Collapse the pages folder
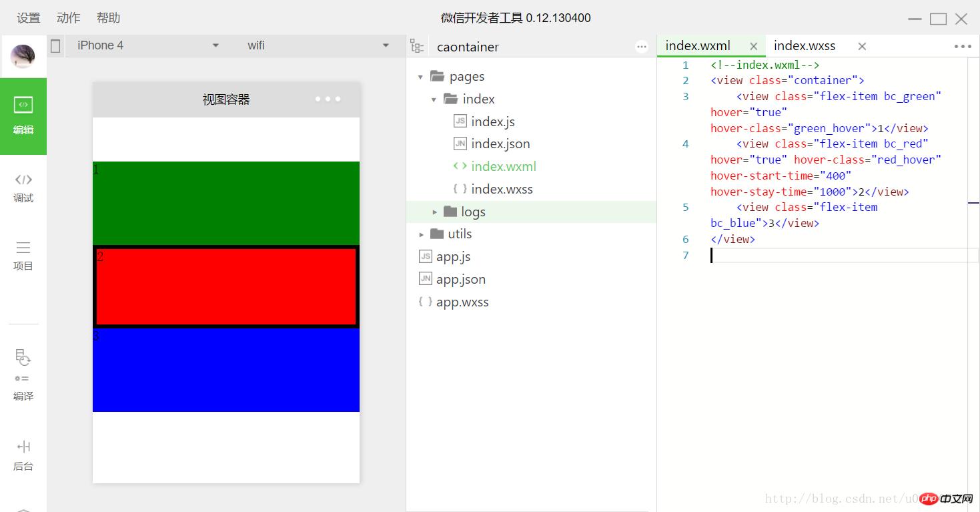The image size is (980, 512). [x=420, y=77]
